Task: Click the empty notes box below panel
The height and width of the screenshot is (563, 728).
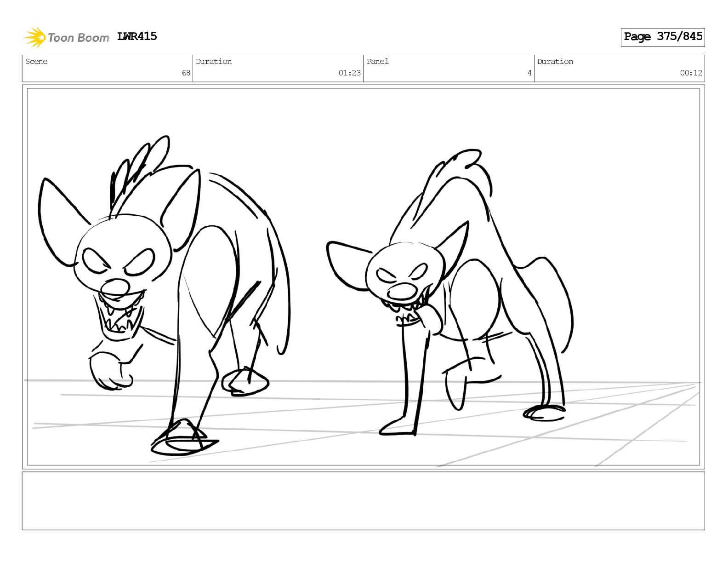Action: 363,501
